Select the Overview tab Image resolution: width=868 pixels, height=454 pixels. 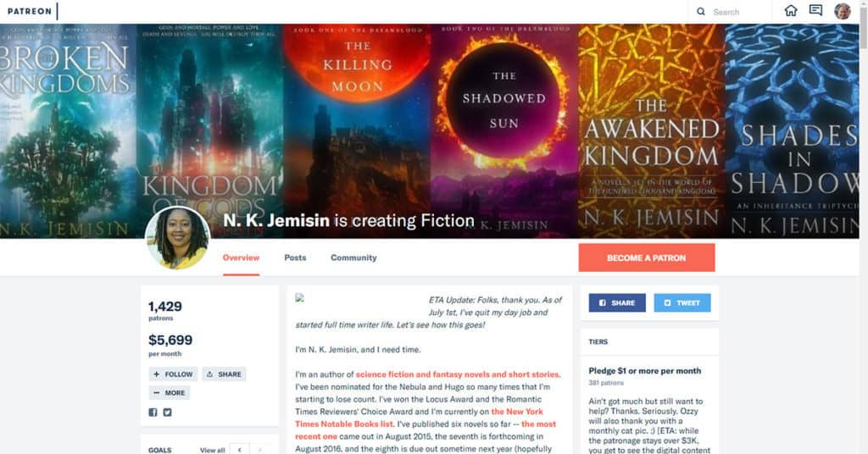(x=241, y=257)
